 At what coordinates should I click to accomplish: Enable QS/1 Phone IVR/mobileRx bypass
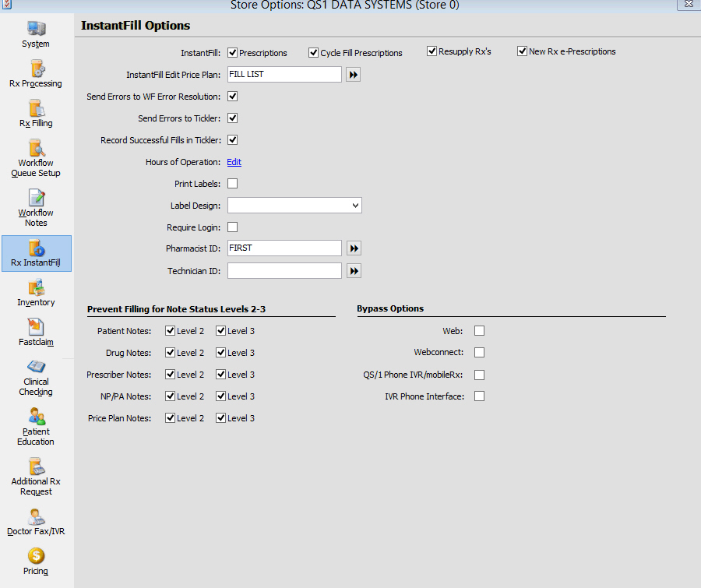click(479, 375)
